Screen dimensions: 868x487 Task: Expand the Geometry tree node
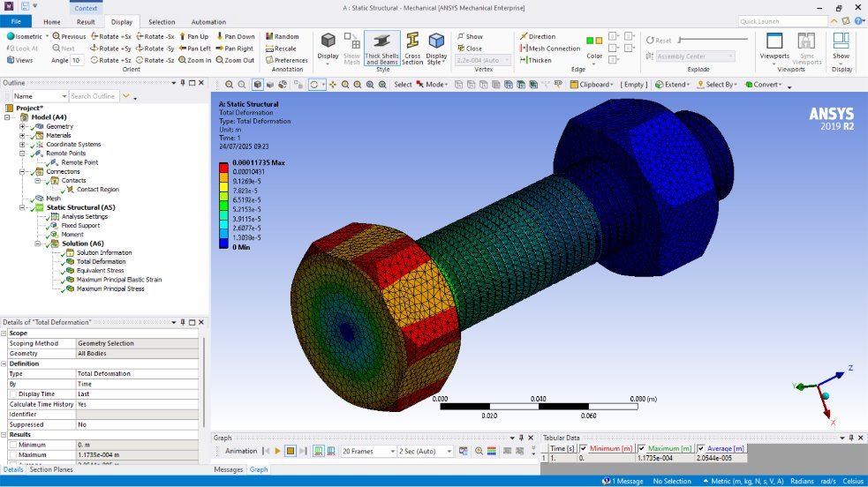(x=22, y=126)
